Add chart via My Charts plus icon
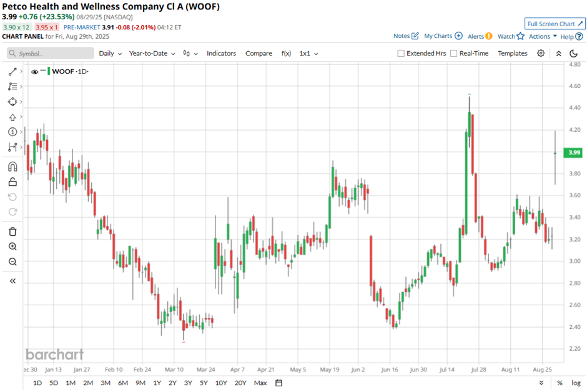This screenshot has width=587, height=392. [458, 36]
